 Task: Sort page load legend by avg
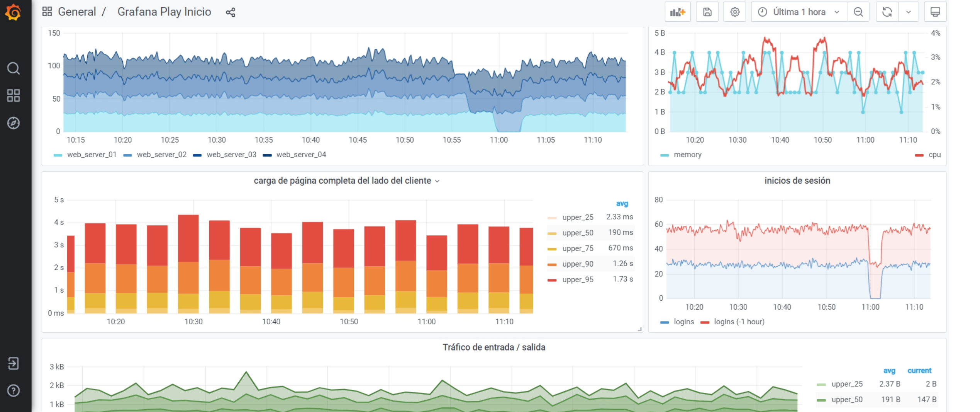click(622, 203)
